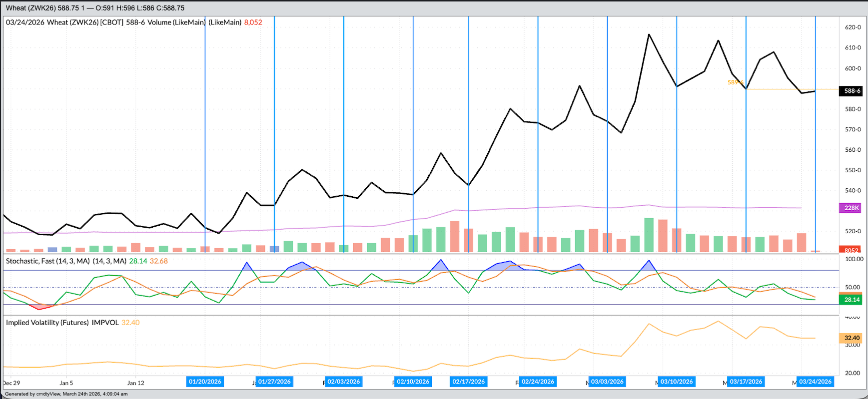
Task: Click the 620-0 price axis label
Action: tap(853, 27)
